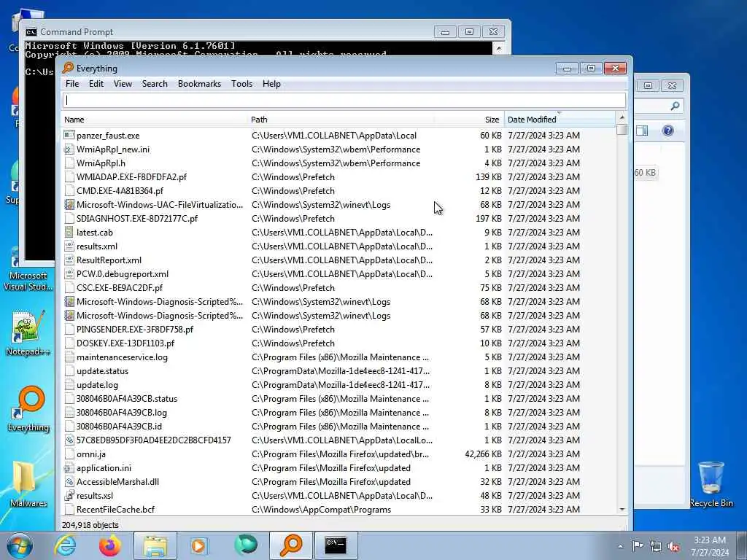Click omni.ja file name

point(90,454)
